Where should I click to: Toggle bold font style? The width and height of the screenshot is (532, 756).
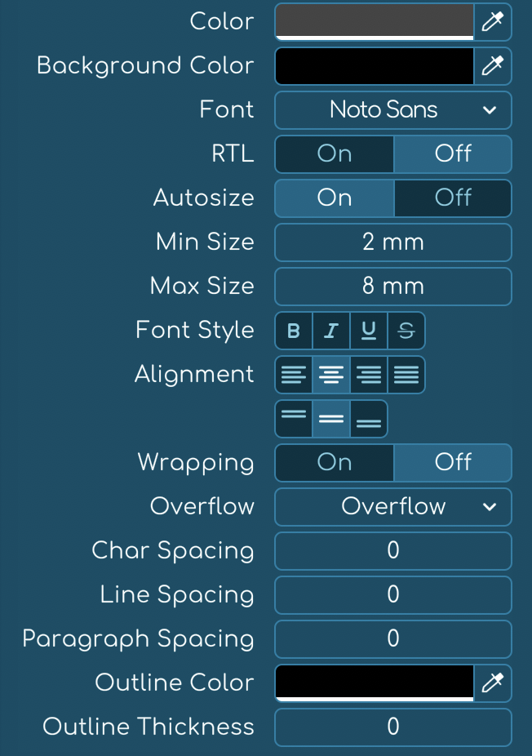click(294, 331)
